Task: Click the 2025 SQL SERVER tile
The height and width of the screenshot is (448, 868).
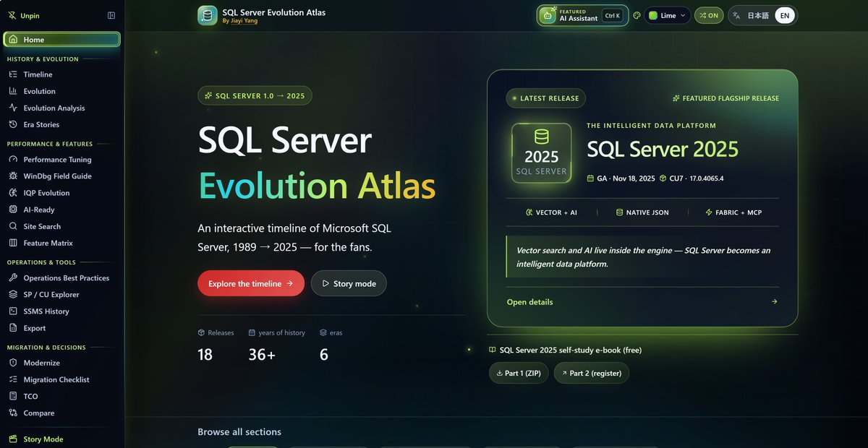Action: 541,152
